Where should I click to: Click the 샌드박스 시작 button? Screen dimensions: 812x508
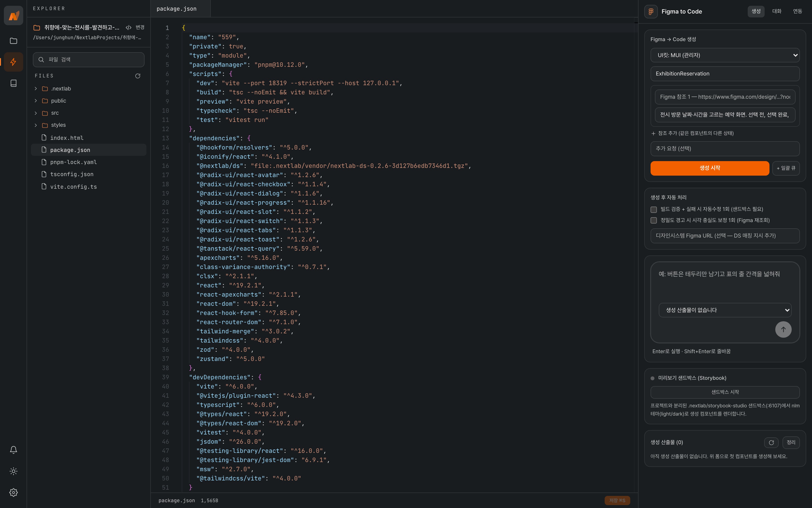(x=725, y=392)
